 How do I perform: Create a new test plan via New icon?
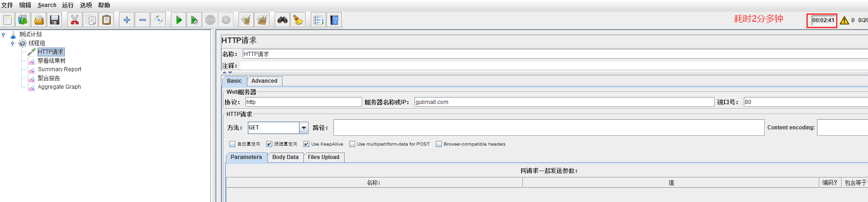[x=7, y=20]
